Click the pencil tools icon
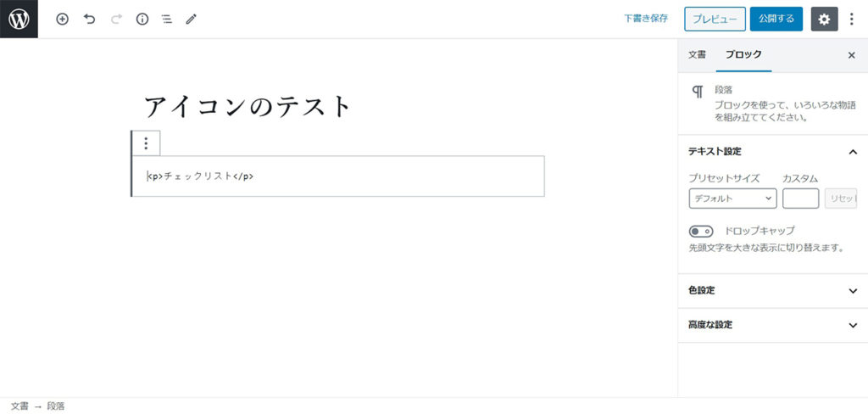Viewport: 868px width, 414px height. pyautogui.click(x=191, y=19)
